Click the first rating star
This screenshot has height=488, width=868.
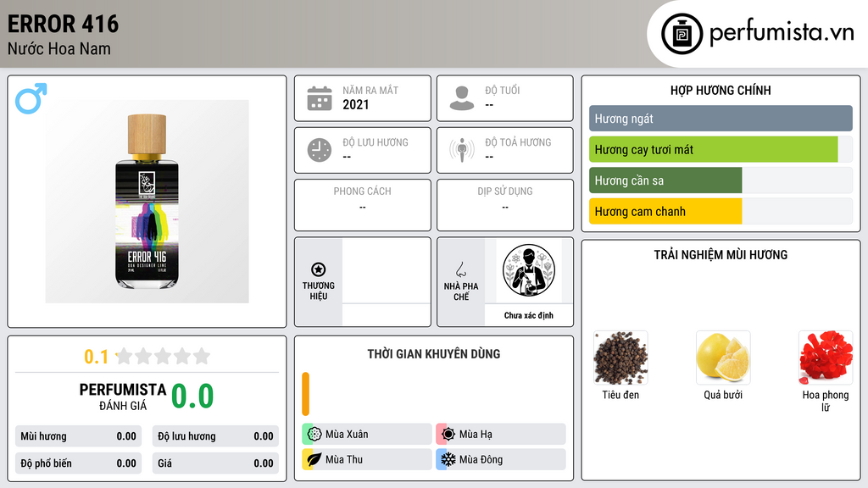pos(124,356)
